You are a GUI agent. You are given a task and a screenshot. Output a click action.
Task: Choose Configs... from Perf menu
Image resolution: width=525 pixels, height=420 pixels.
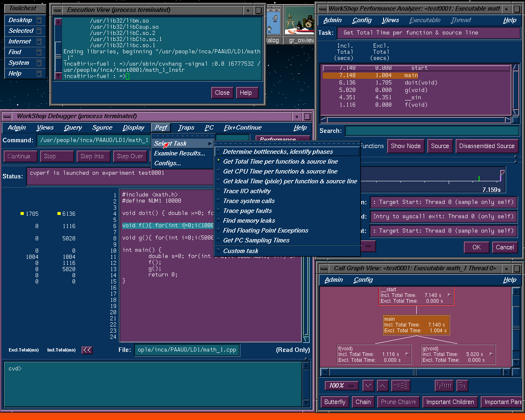[x=183, y=163]
